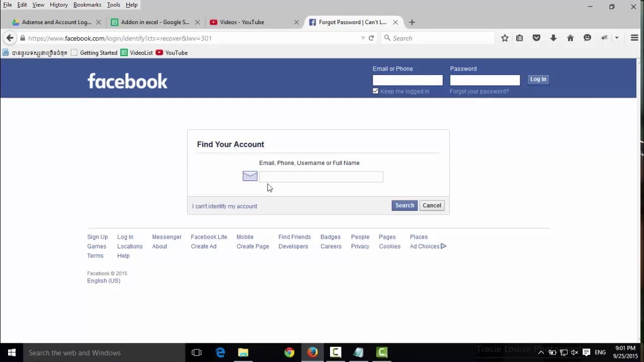This screenshot has width=644, height=362.
Task: Open the File menu
Action: [x=8, y=5]
